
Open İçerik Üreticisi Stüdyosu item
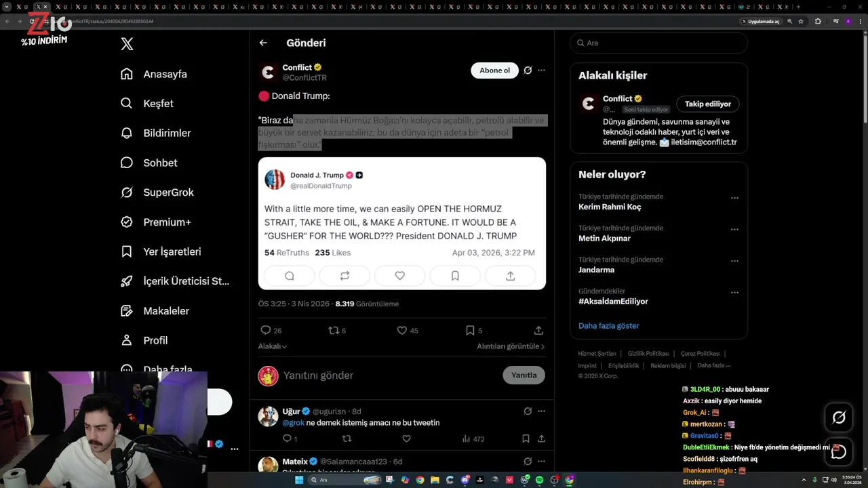coord(175,281)
